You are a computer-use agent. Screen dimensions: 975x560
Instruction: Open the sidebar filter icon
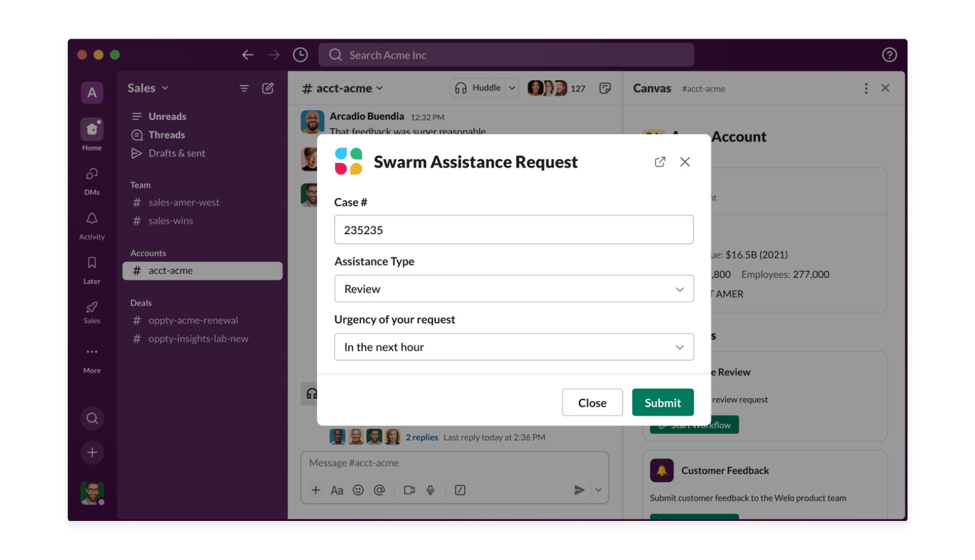(x=244, y=89)
